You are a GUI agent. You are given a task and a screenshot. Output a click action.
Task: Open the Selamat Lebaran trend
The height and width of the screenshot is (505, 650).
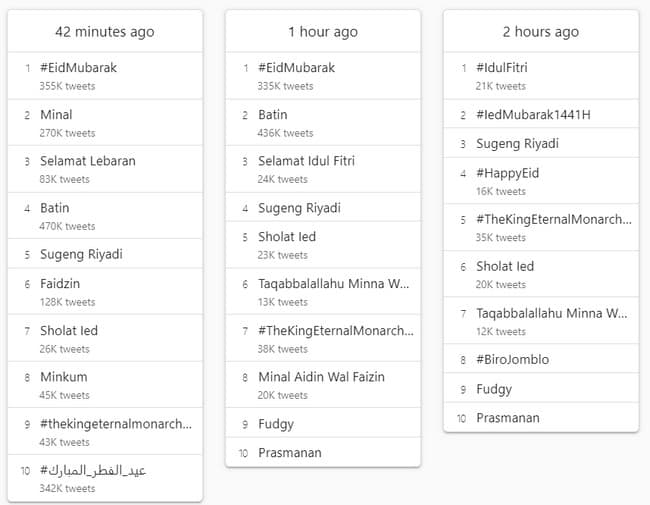point(88,161)
